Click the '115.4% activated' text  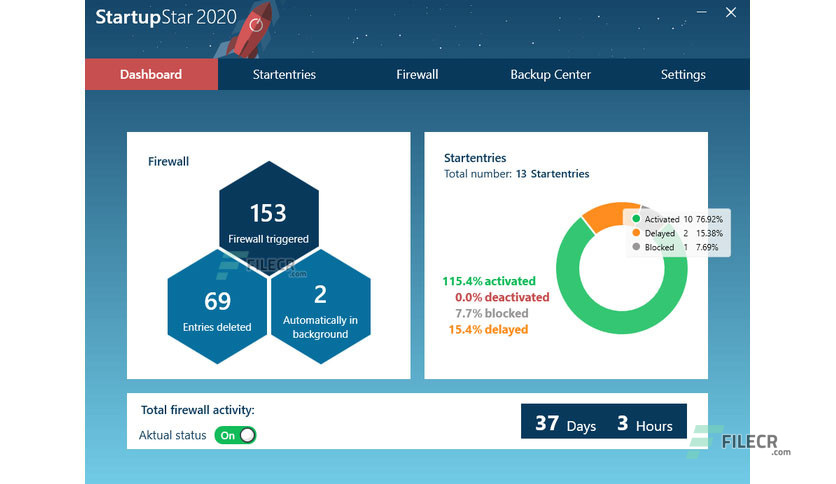tap(489, 281)
